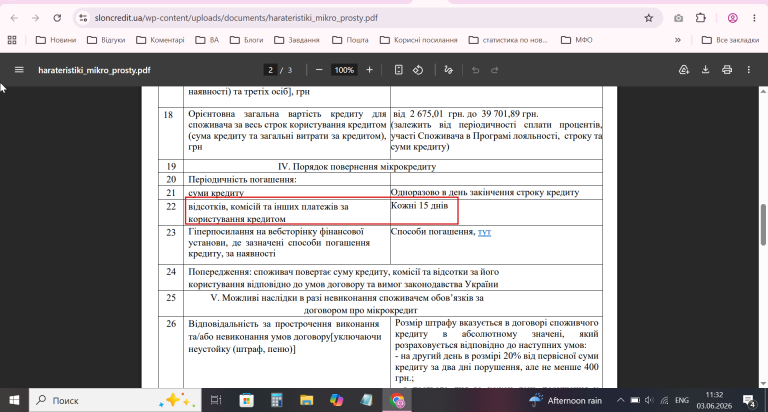Open the ВА bookmark folder
Image resolution: width=768 pixels, height=412 pixels.
coord(207,40)
